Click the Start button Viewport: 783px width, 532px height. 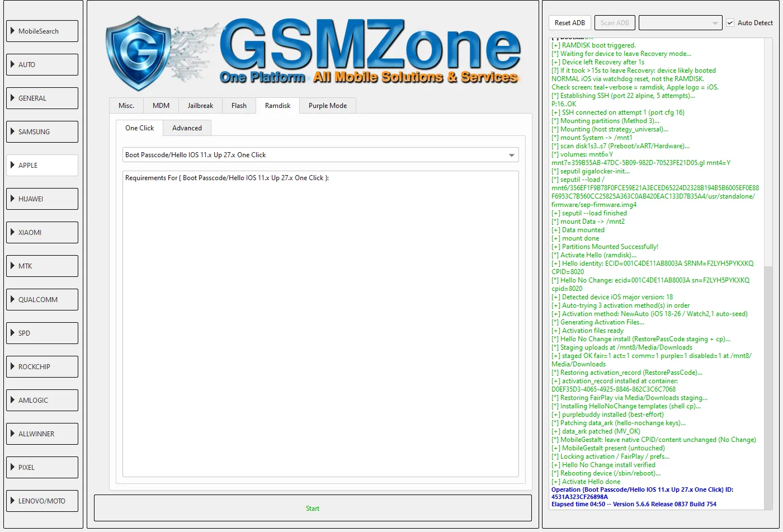[313, 508]
